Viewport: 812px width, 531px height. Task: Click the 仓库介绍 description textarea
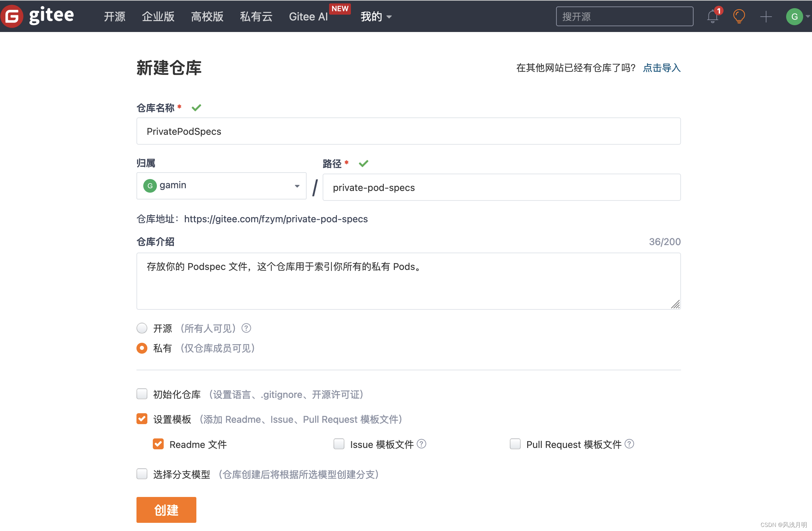tap(409, 281)
